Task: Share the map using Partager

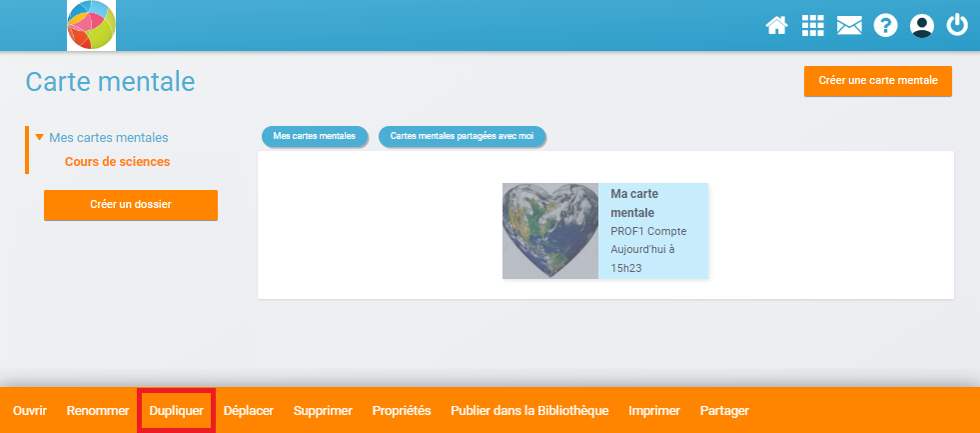Action: click(724, 411)
